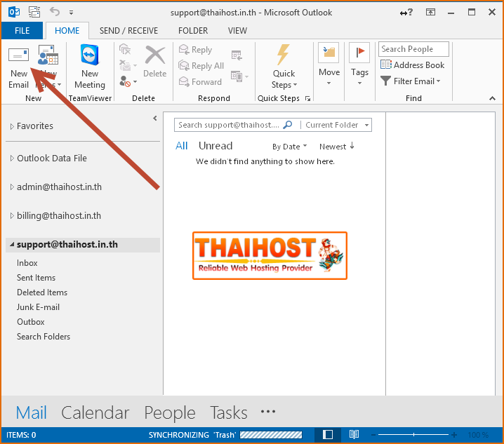Click Forward in the ribbon
The image size is (504, 444).
point(200,81)
